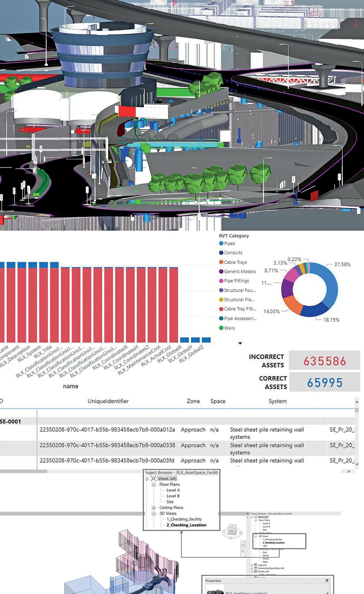Collapse the Floor Plans node in large browser

tap(154, 485)
